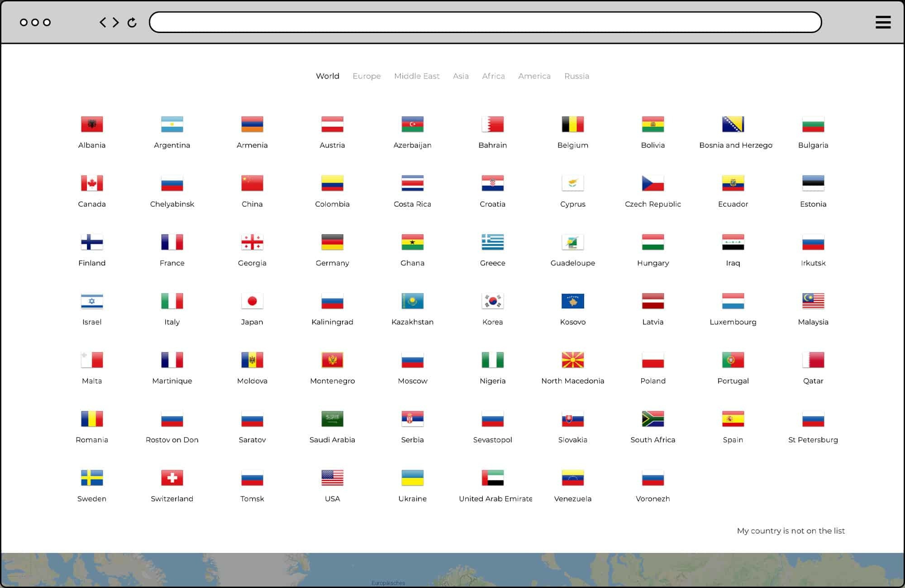Pick the North Macedonia flag
This screenshot has width=905, height=588.
point(573,360)
